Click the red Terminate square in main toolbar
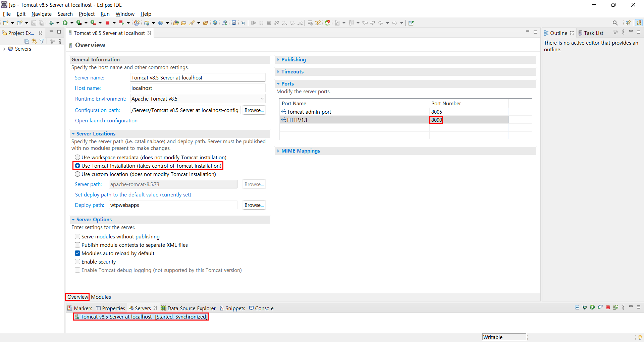Image resolution: width=644 pixels, height=342 pixels. tap(107, 23)
